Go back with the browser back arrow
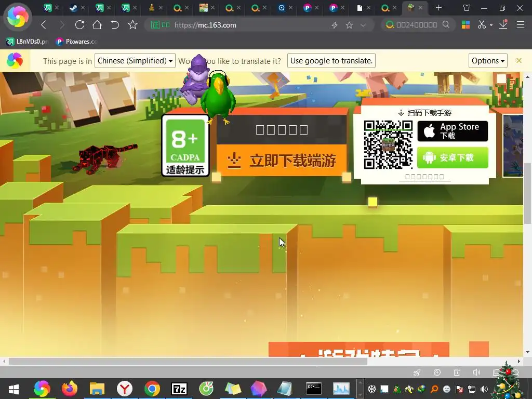The image size is (532, 399). pos(44,25)
